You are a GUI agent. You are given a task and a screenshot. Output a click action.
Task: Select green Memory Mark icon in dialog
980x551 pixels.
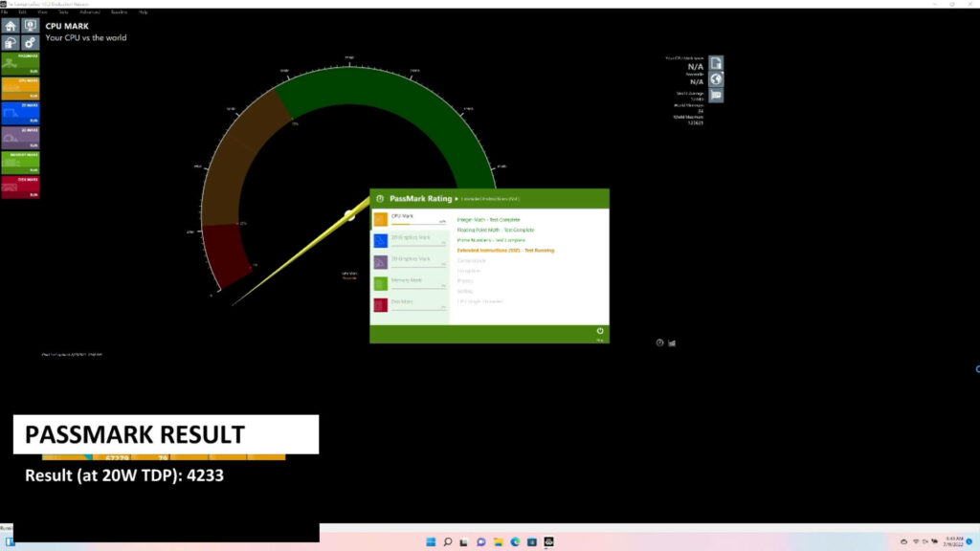381,283
